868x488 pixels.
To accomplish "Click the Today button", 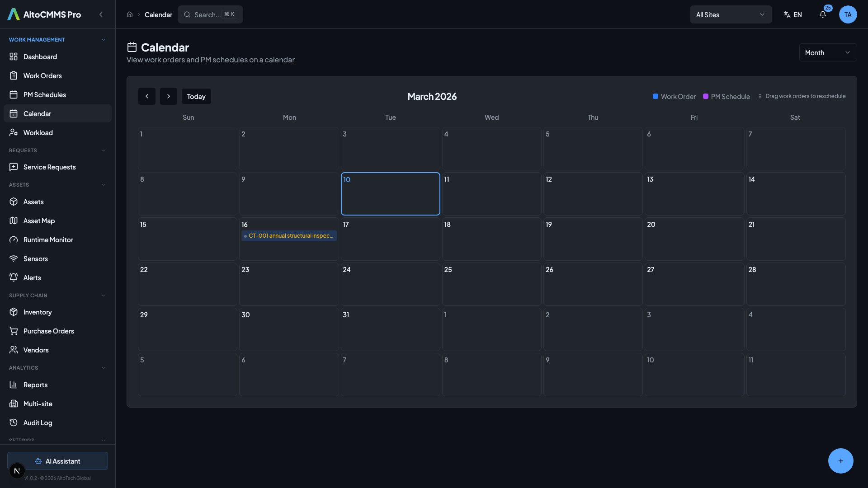I will coord(196,96).
